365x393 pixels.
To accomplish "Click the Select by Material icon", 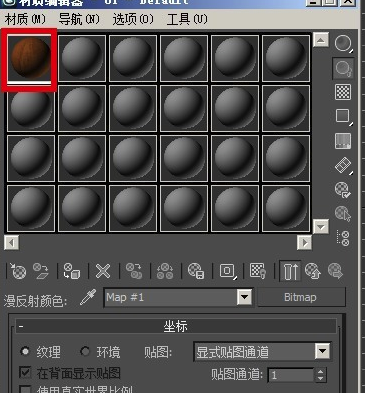I will pos(343,214).
